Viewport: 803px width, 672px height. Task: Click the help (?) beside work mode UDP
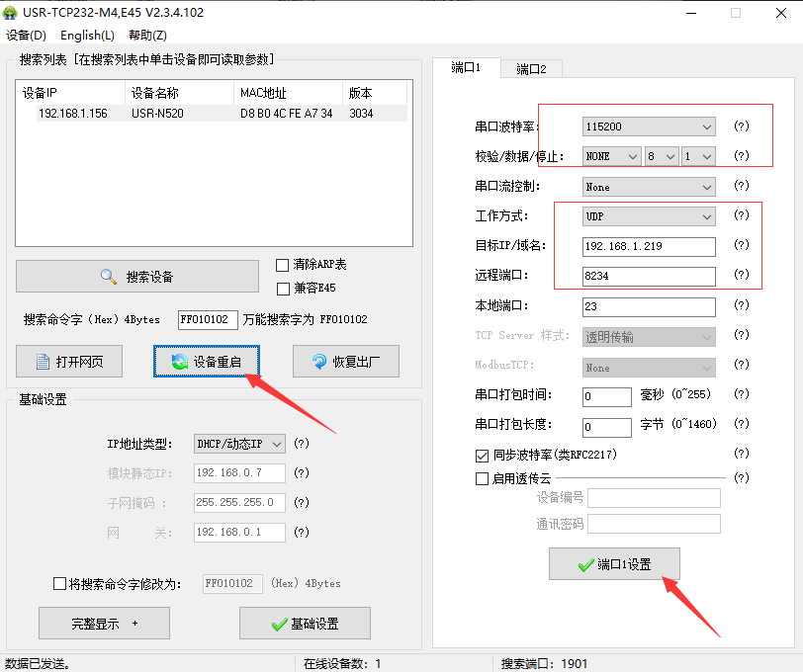click(x=741, y=215)
